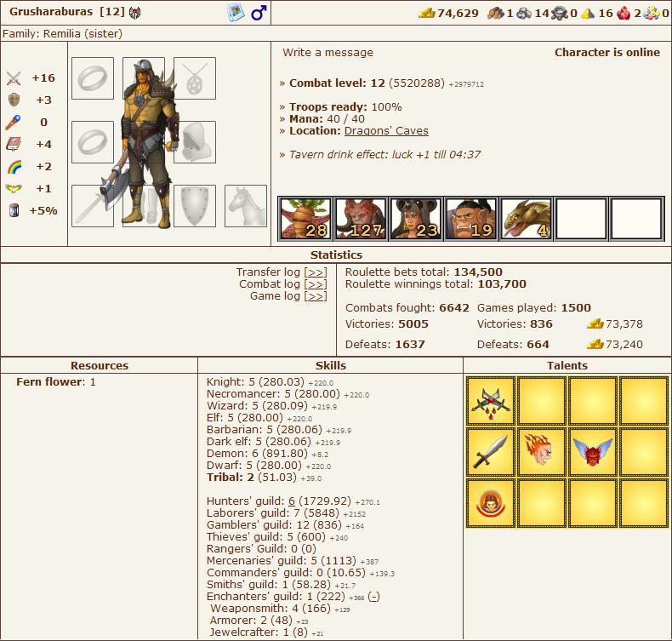The image size is (672, 641).
Task: Select the dragon army unit numbering 4
Action: tap(527, 219)
